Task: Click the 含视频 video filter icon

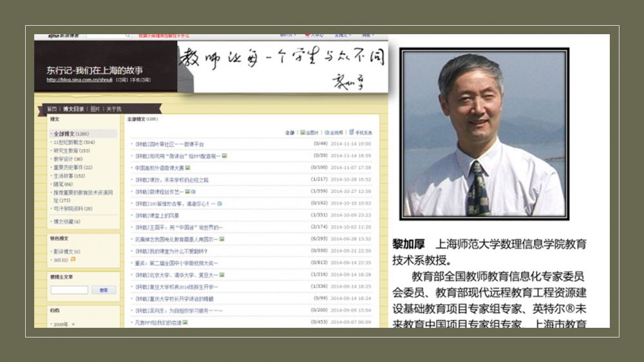Action: [327, 133]
